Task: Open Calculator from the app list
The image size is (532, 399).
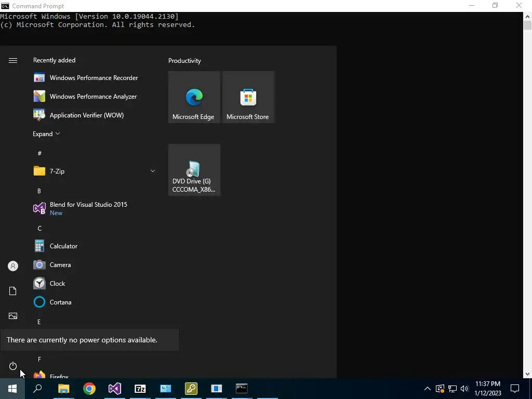Action: pyautogui.click(x=94, y=246)
